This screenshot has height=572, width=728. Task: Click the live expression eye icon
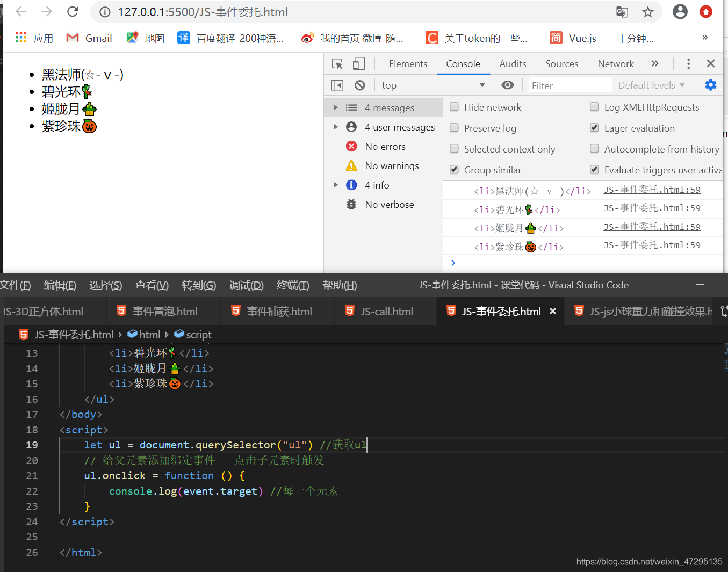(x=508, y=85)
